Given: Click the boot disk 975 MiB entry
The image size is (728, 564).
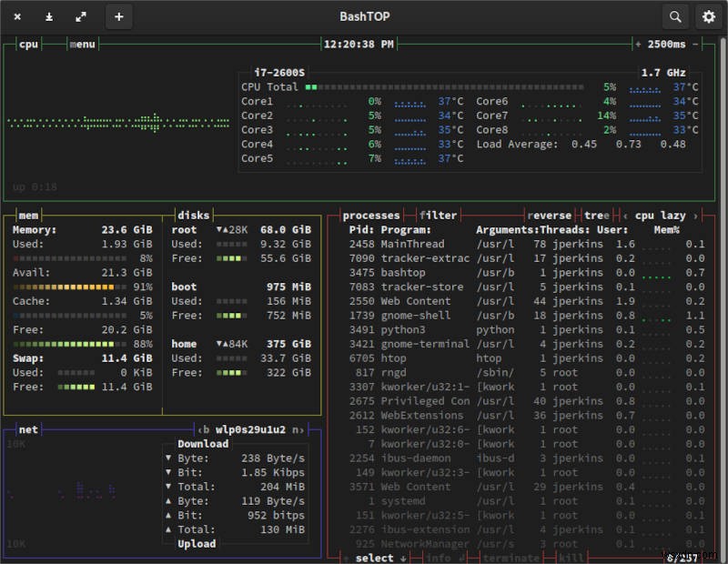Looking at the screenshot, I should pos(241,287).
